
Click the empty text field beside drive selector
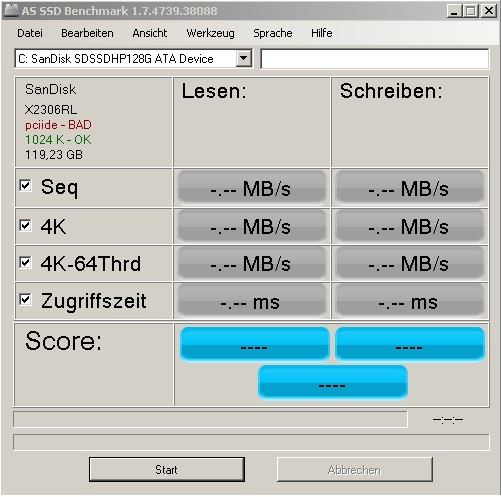coord(375,59)
